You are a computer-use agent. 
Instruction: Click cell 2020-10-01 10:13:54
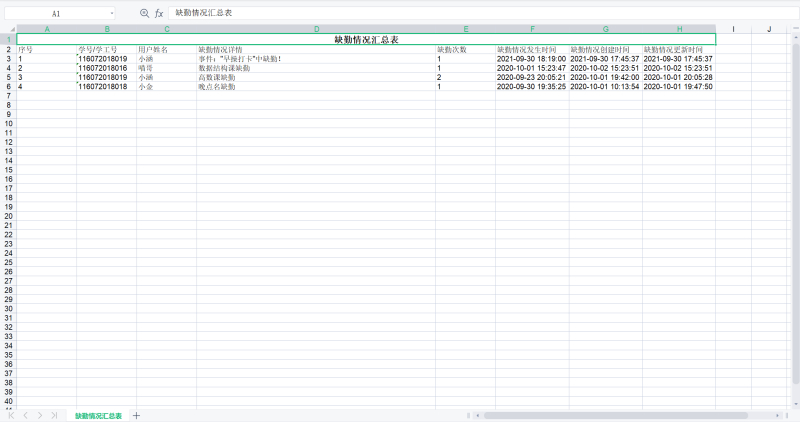pyautogui.click(x=606, y=87)
